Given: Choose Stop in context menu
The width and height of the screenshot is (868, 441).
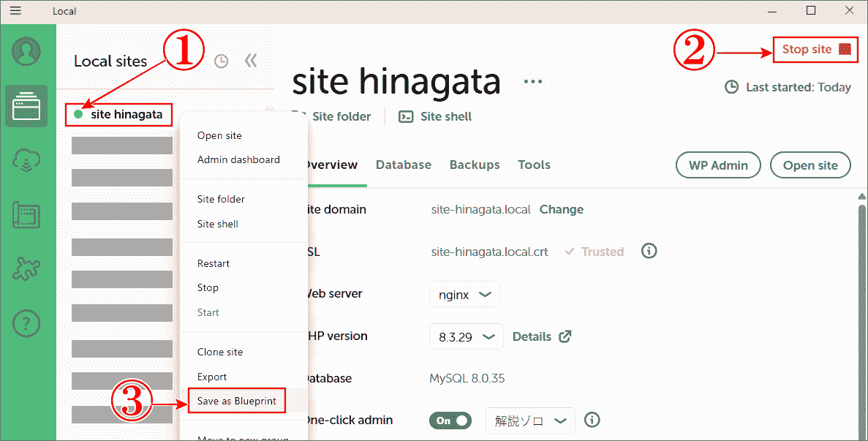Looking at the screenshot, I should click(208, 287).
